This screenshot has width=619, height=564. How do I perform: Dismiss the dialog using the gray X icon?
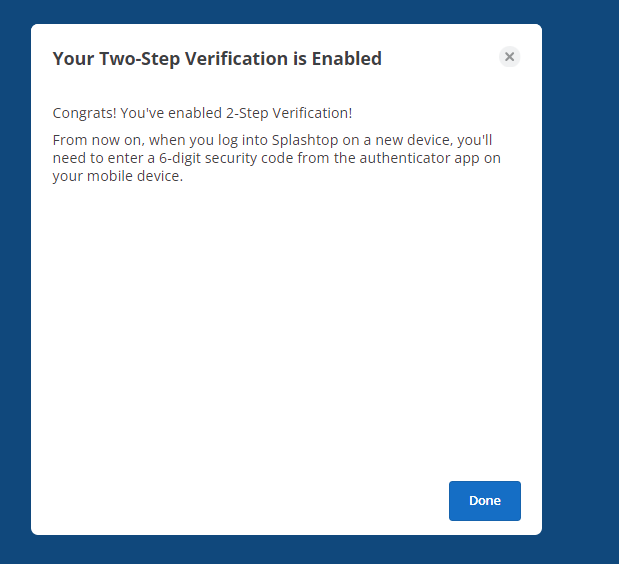(x=509, y=57)
